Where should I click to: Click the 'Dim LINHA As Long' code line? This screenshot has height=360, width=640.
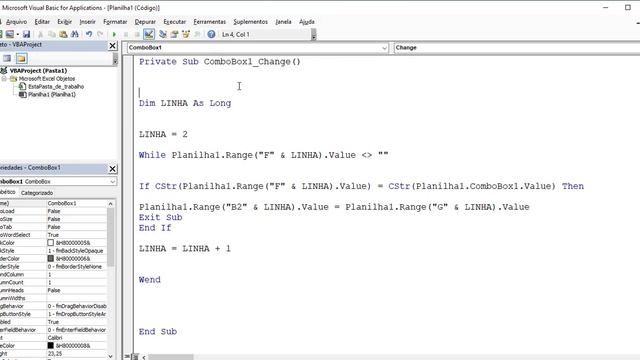(185, 103)
